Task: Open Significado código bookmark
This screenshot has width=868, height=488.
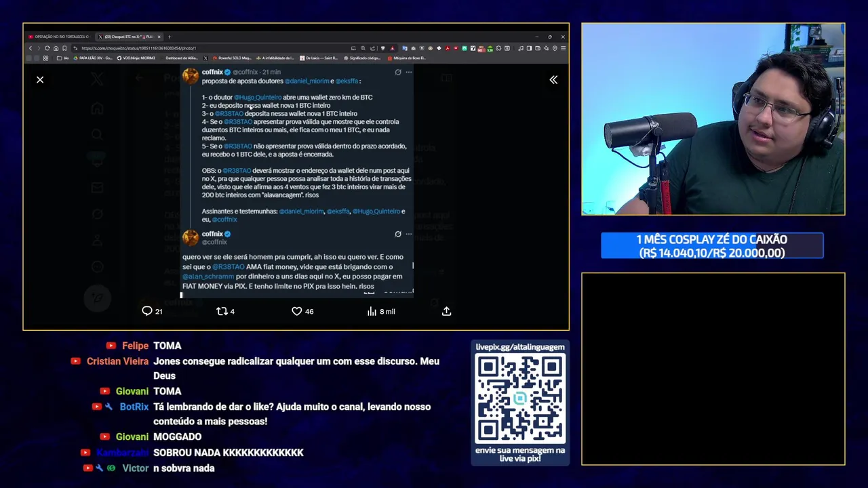Action: (x=362, y=58)
